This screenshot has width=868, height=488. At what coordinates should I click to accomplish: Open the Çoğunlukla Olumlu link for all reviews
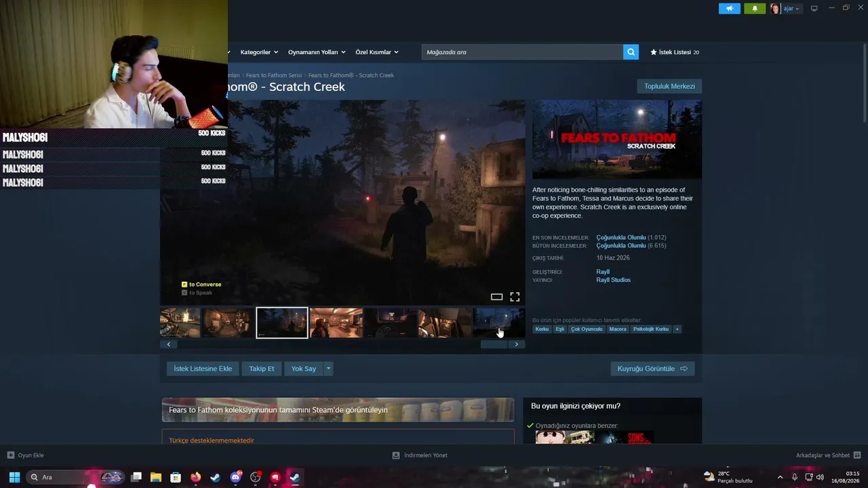coord(621,246)
